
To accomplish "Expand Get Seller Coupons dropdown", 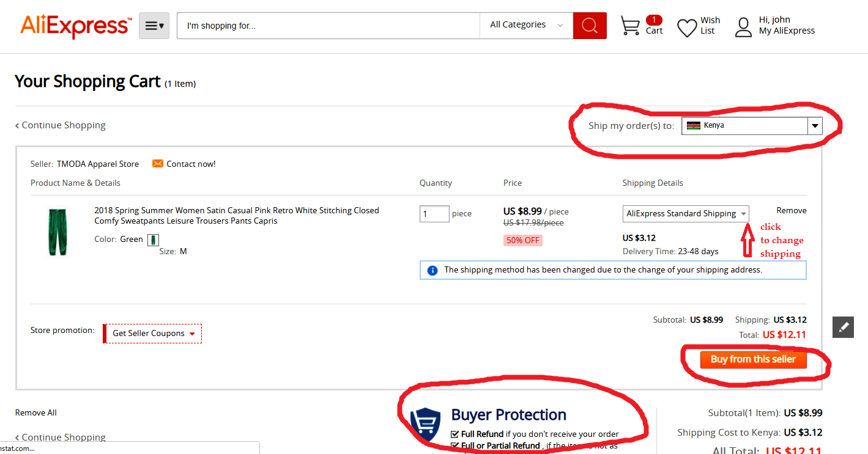I will (152, 334).
